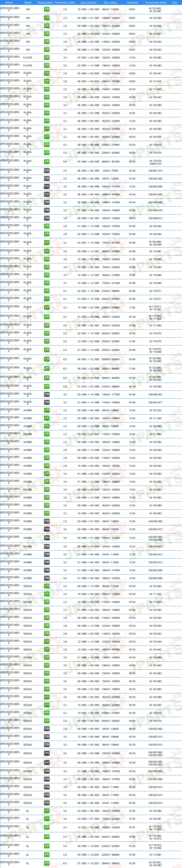The height and width of the screenshot is (868, 182).
Task: Click engine code M 112.920
Action: point(155,82)
